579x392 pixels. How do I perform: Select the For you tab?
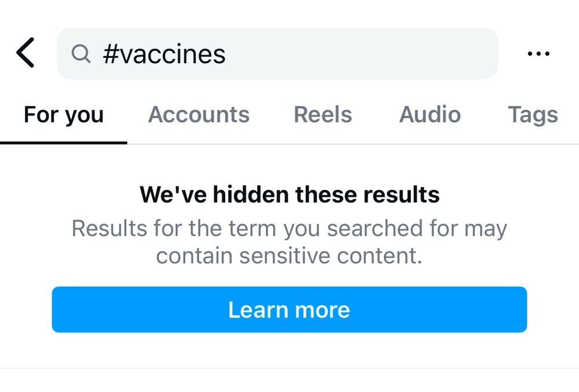point(64,115)
